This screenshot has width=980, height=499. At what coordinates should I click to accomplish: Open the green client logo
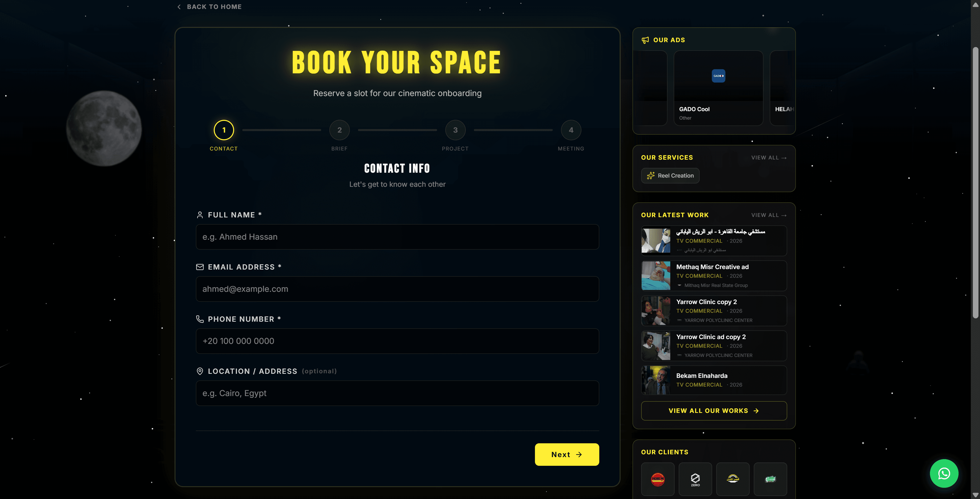coord(770,479)
